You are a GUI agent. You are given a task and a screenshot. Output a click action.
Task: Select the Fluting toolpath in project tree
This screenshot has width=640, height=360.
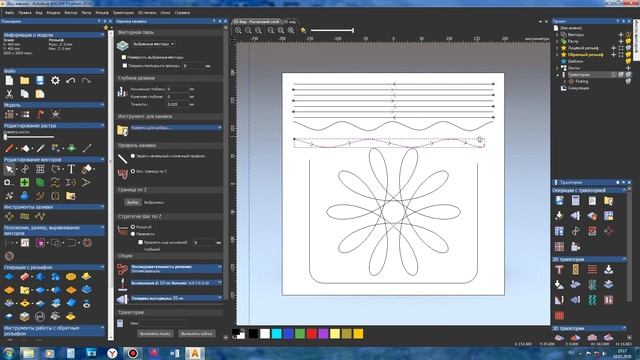582,82
